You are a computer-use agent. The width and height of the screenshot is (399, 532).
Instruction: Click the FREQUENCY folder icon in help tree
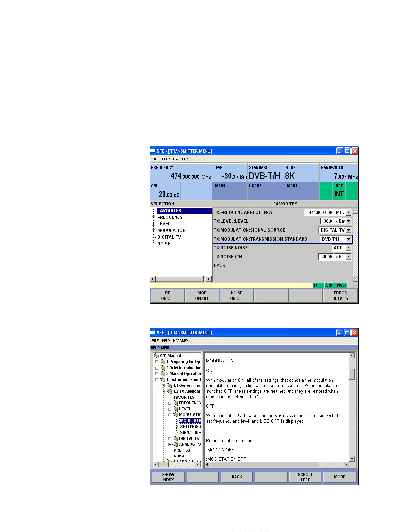pos(176,403)
